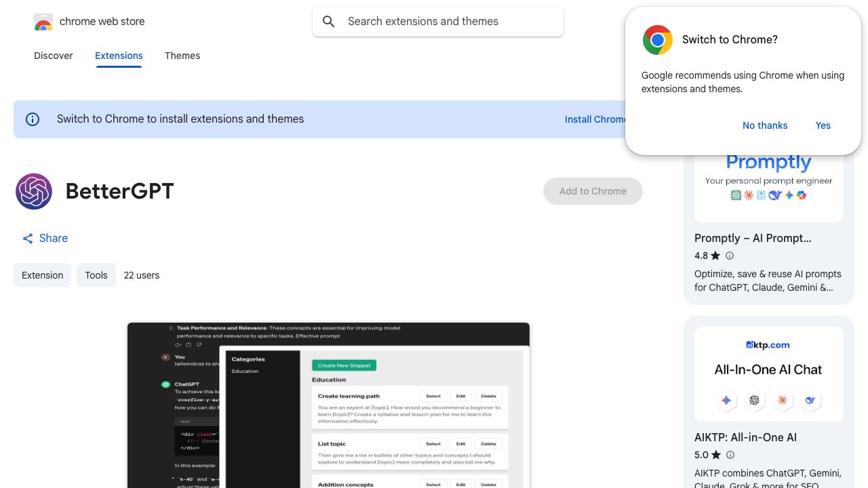Click the "AIKTP: All-in-One AI" title
Image resolution: width=868 pixels, height=488 pixels.
point(745,437)
